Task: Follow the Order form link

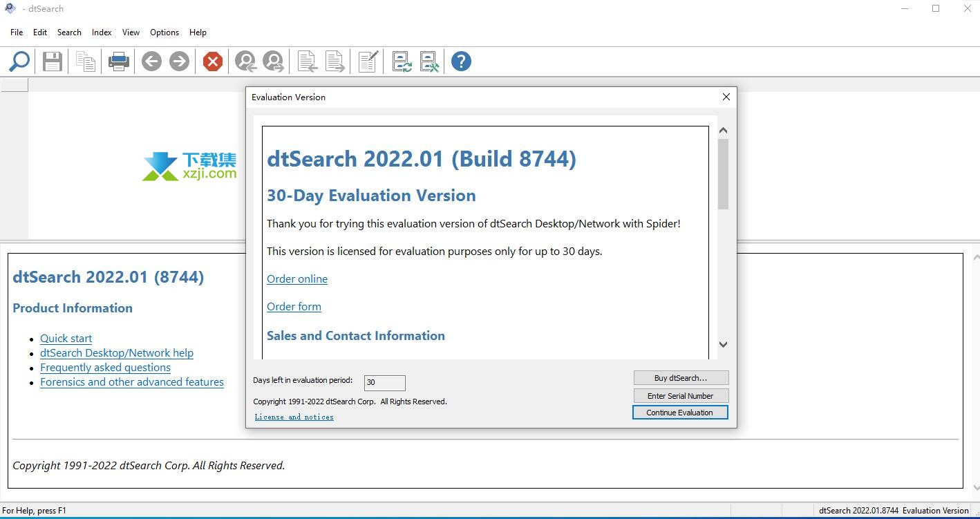Action: pos(294,307)
